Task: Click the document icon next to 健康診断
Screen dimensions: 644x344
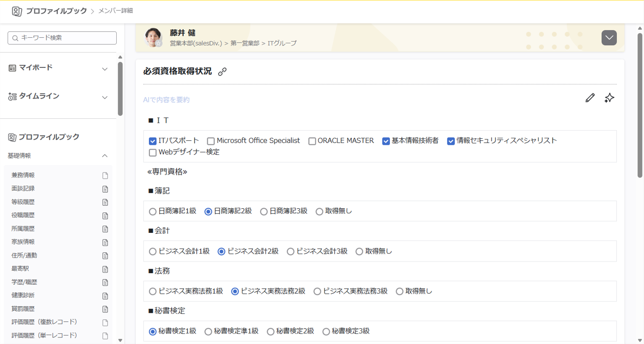Action: [x=105, y=296]
